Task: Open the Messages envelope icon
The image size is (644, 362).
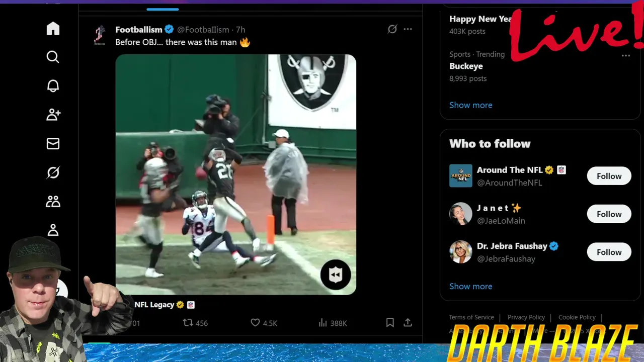Action: point(53,144)
